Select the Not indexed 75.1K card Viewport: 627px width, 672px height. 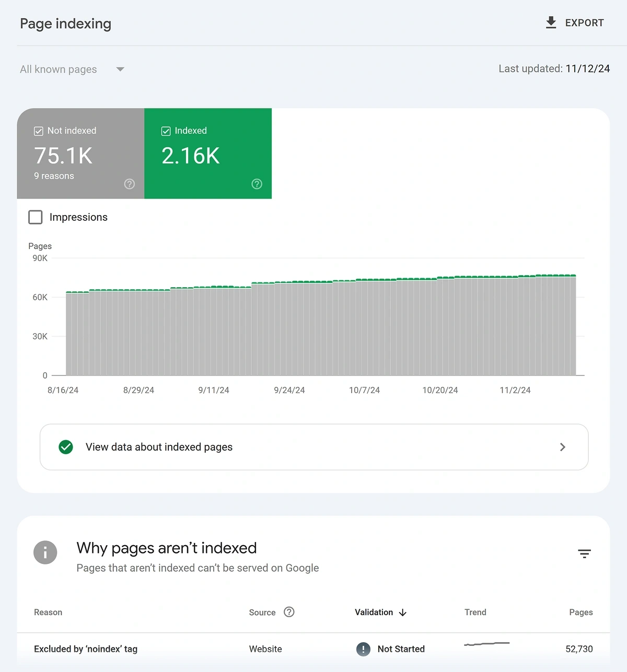coord(80,154)
